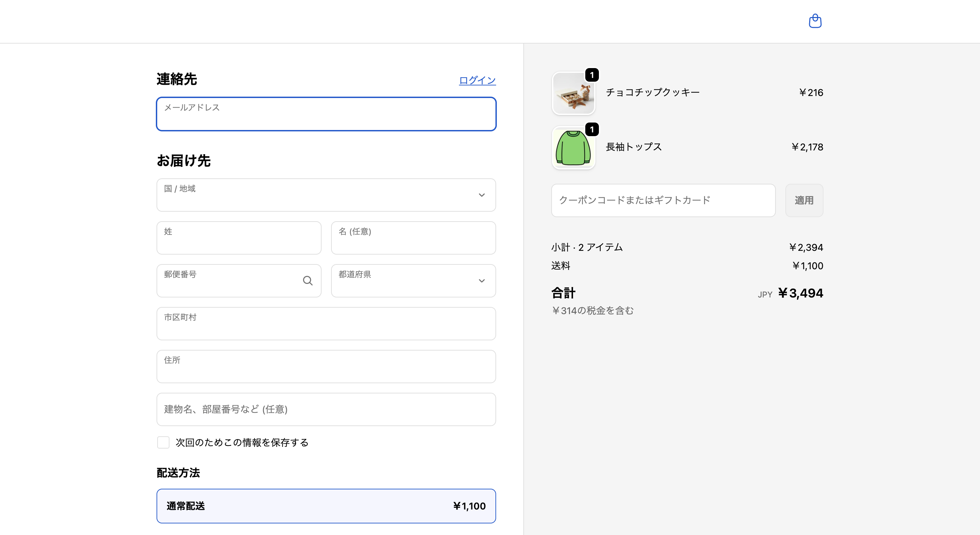Open the 国 / 地域 country dropdown
This screenshot has width=980, height=535.
click(x=326, y=195)
